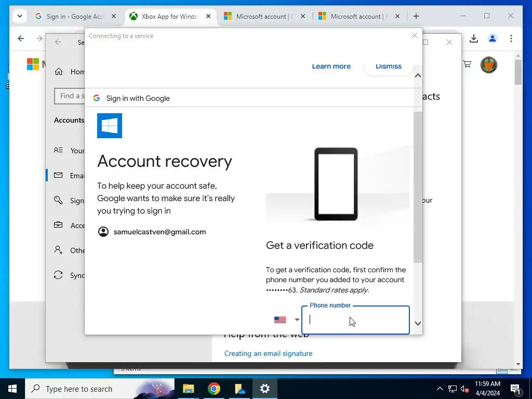Viewport: 532px width, 399px height.
Task: Click the browser page scrollbar thumb
Action: tap(518, 72)
